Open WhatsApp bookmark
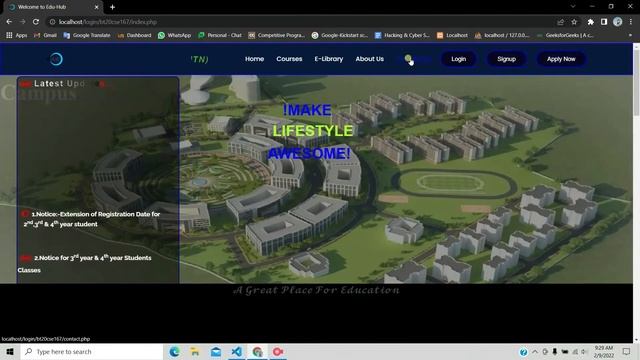 tap(174, 36)
